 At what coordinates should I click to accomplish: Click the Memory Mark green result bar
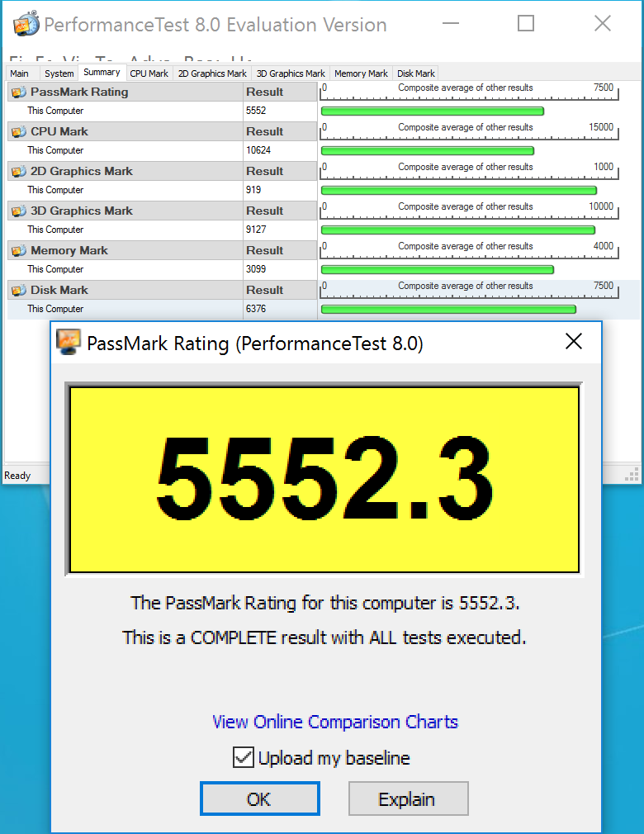438,270
